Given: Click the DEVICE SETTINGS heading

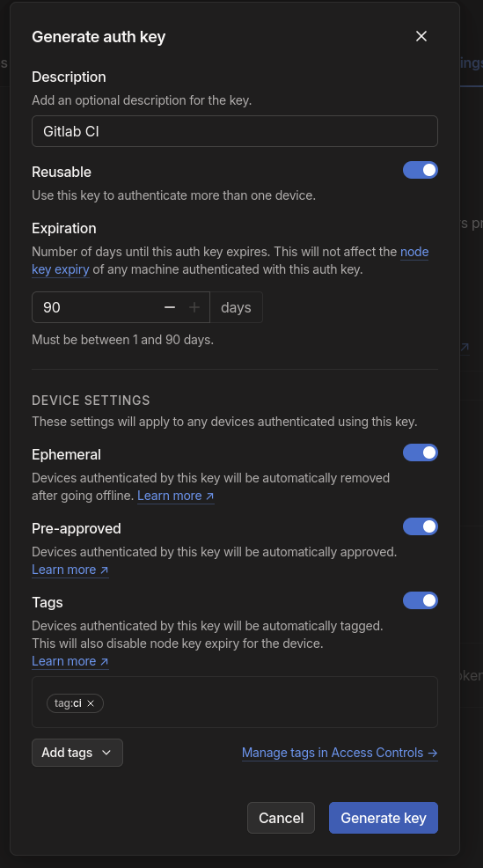Looking at the screenshot, I should pos(91,401).
